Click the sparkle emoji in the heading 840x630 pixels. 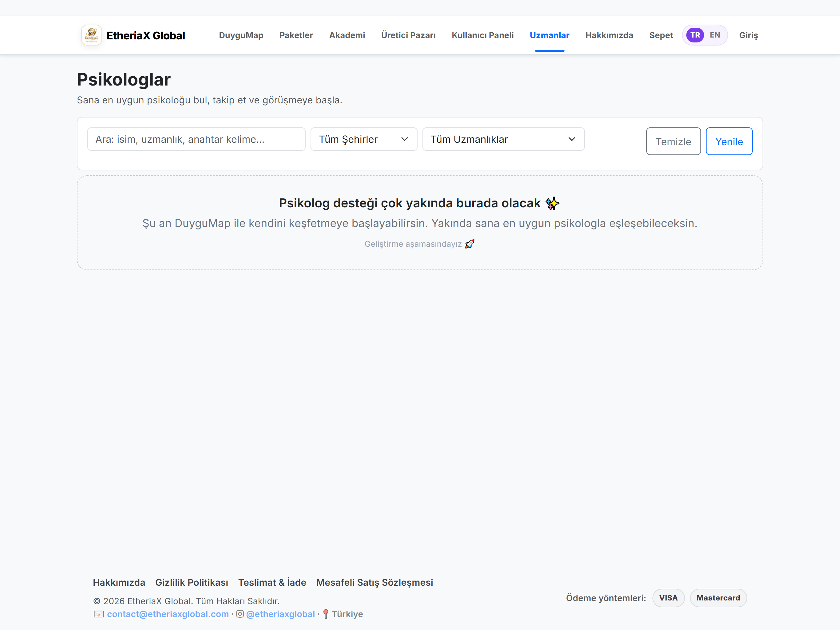[x=552, y=203]
